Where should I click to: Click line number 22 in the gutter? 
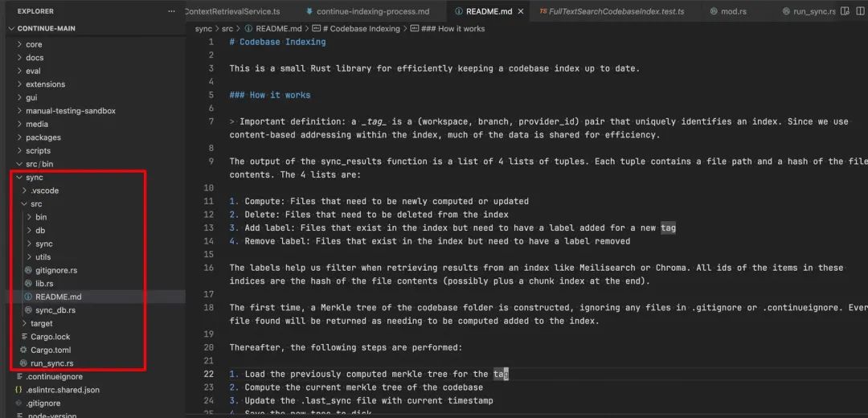tap(208, 375)
